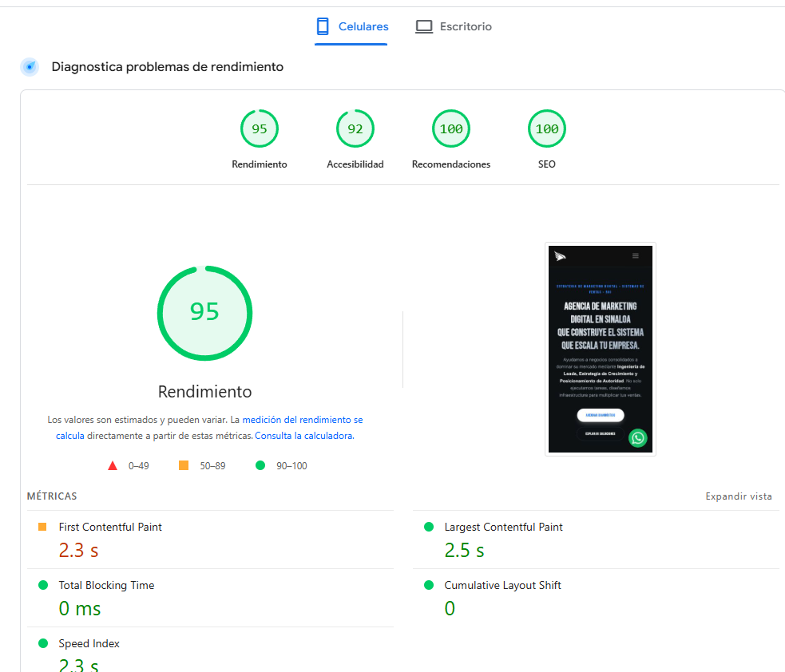Image resolution: width=785 pixels, height=672 pixels.
Task: Click the Speed Index green indicator
Action: pos(43,643)
